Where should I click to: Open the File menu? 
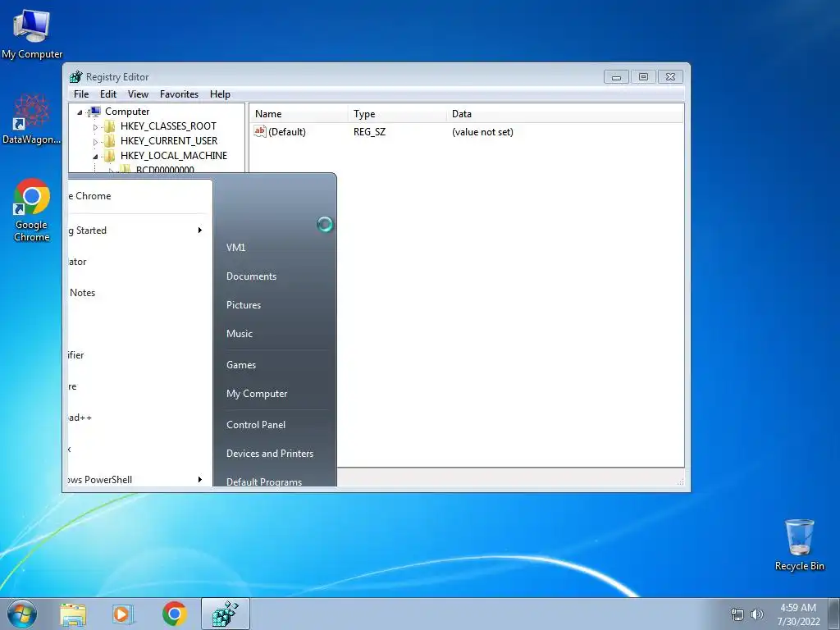coord(81,94)
